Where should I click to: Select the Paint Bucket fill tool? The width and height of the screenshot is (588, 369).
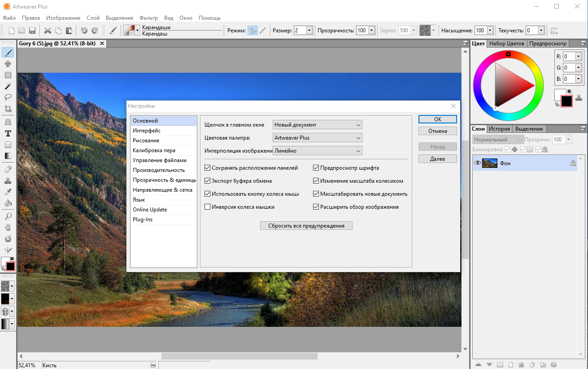pos(8,203)
